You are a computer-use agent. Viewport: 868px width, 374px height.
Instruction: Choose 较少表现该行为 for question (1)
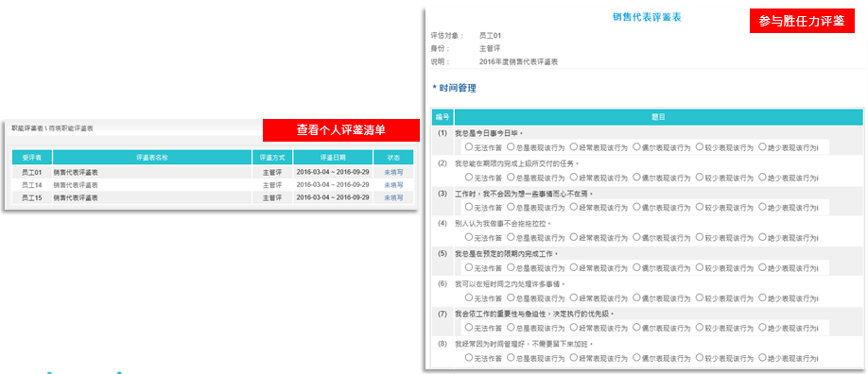click(x=700, y=147)
